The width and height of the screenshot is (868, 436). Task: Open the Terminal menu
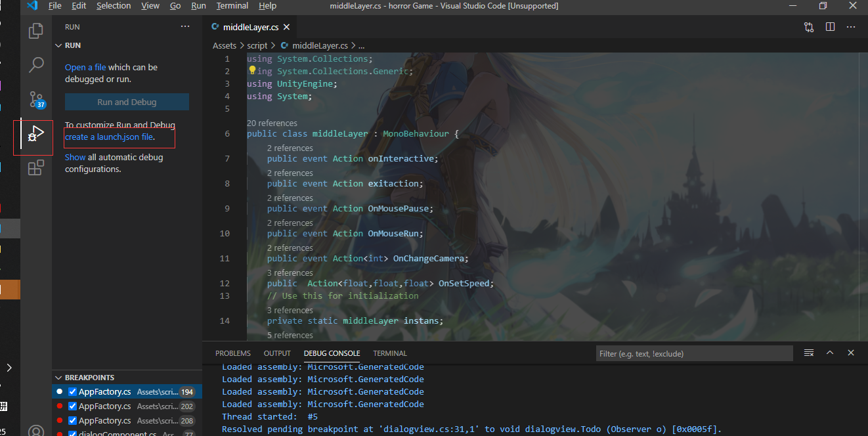tap(232, 6)
